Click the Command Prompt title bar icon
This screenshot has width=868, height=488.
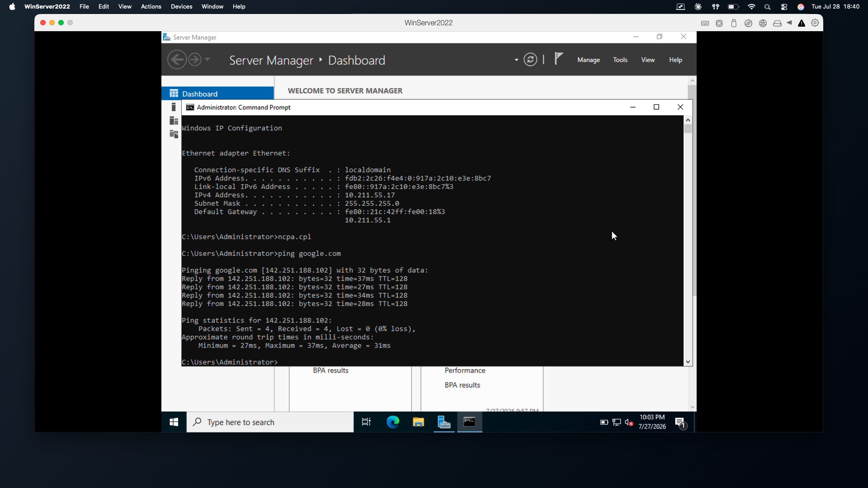point(190,107)
